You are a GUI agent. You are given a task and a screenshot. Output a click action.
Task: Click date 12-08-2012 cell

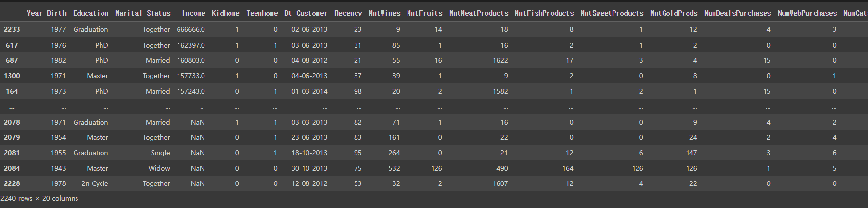309,183
